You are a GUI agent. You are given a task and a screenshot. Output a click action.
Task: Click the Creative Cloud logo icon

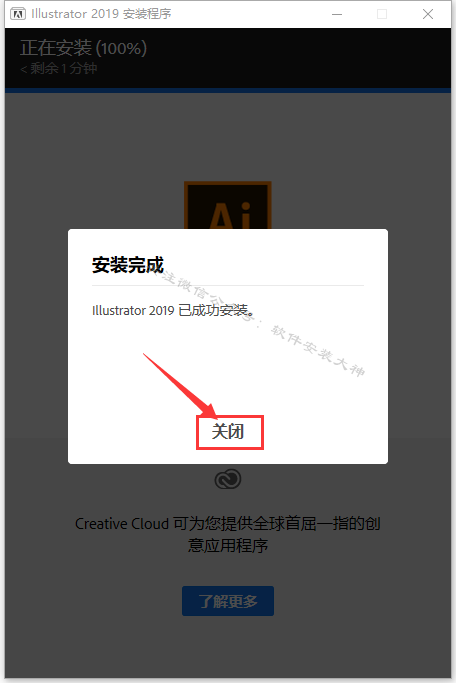click(228, 479)
